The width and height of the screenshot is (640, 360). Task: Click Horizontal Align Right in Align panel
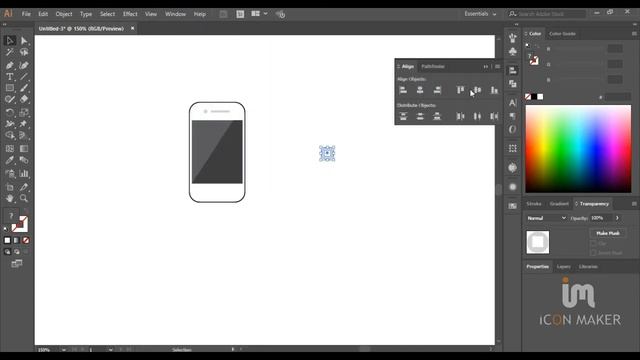coord(437,90)
